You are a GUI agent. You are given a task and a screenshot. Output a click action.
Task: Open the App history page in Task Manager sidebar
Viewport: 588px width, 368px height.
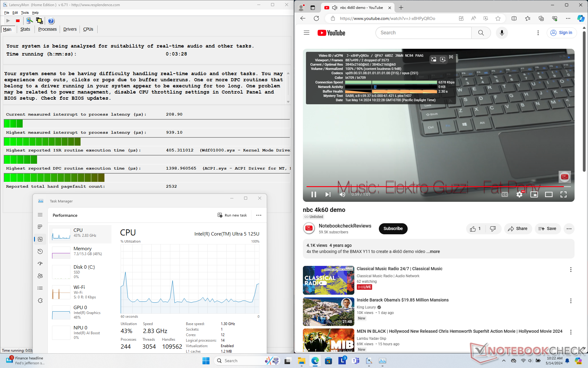[40, 251]
